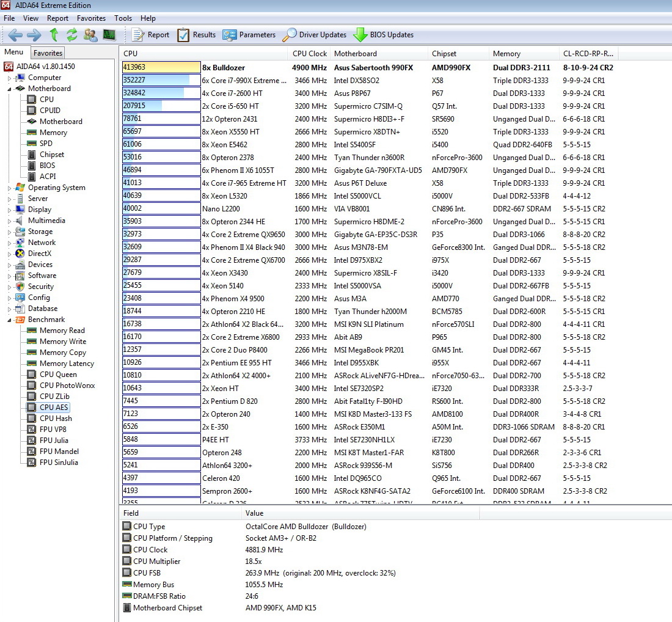Expand the Network tree node

coord(9,243)
